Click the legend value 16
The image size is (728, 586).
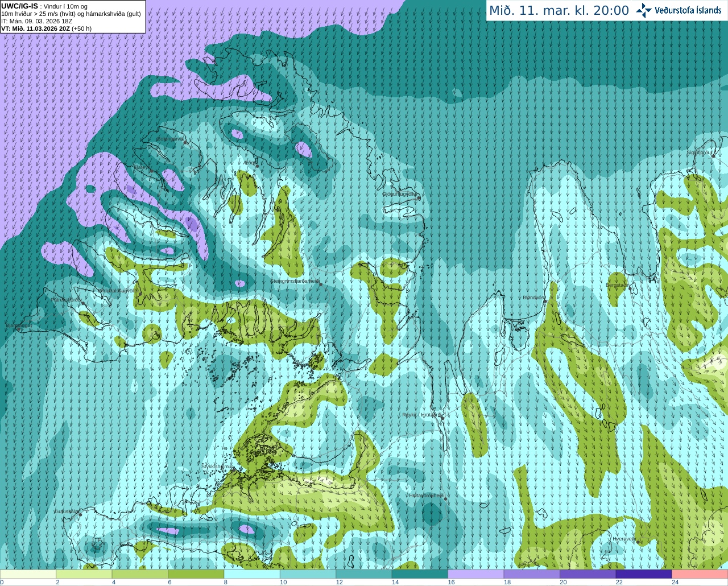point(451,582)
